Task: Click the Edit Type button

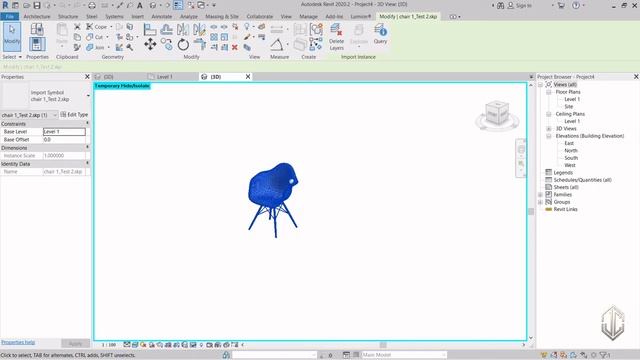Action: coord(74,115)
